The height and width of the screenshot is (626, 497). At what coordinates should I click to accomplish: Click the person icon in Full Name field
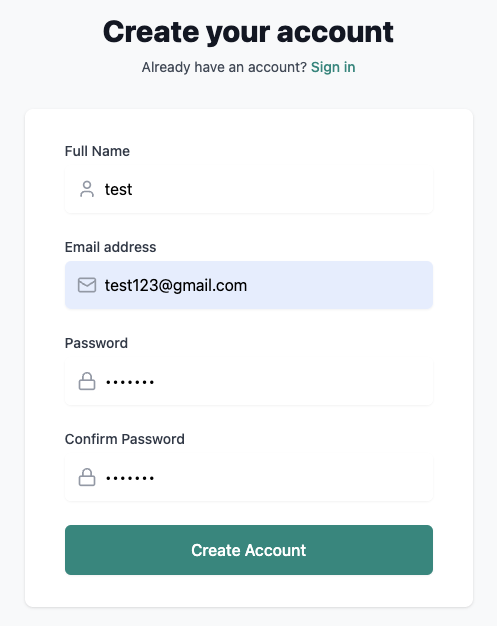(87, 189)
